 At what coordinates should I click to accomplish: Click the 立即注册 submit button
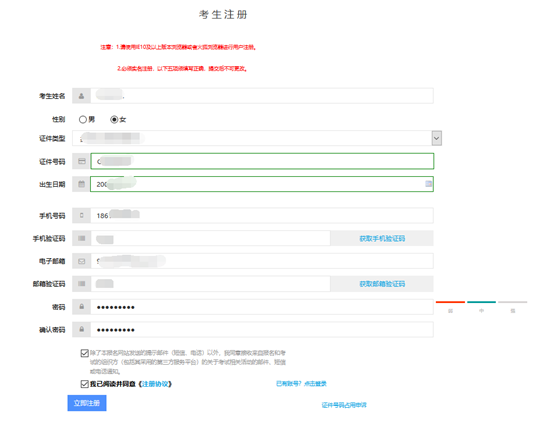(x=87, y=403)
